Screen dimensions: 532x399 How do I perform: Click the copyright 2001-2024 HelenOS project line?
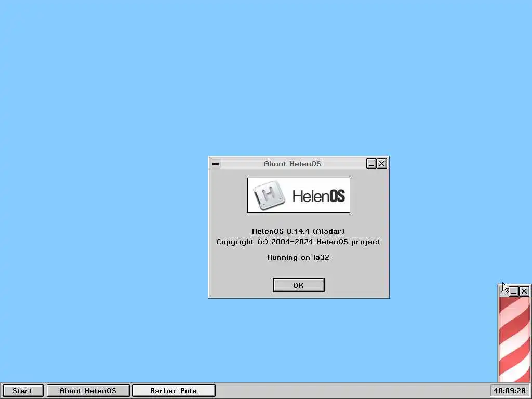click(x=298, y=242)
